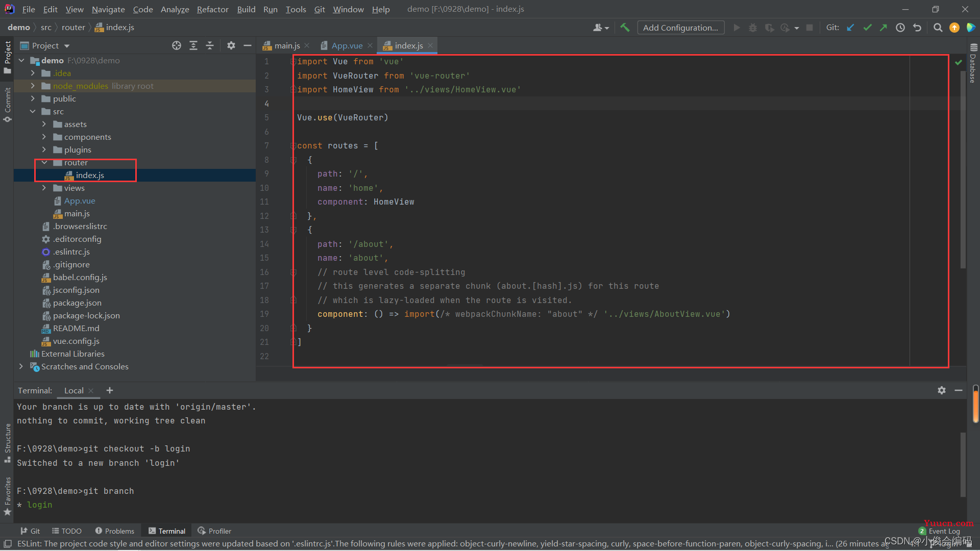Collapse the src folder
The image size is (980, 551).
[x=33, y=111]
